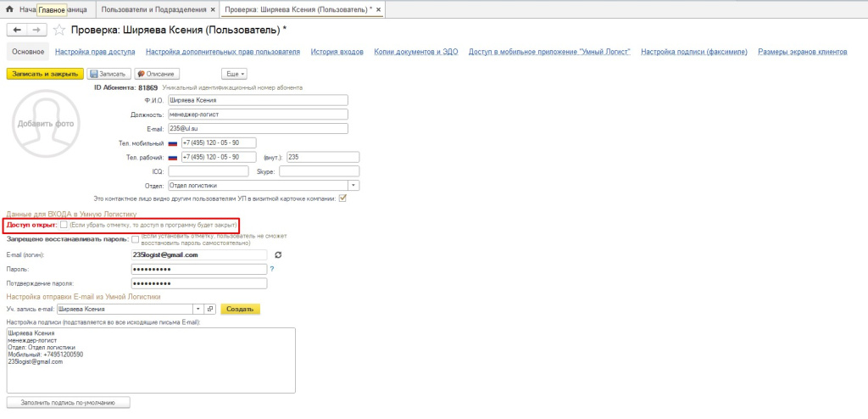Click Заполнить подпись по-умолчанию button
868x419 pixels.
click(68, 402)
